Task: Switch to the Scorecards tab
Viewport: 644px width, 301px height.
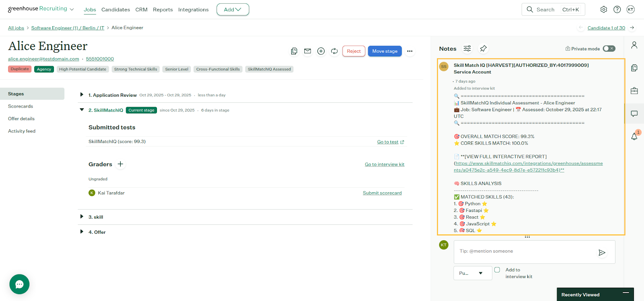Action: [21, 106]
